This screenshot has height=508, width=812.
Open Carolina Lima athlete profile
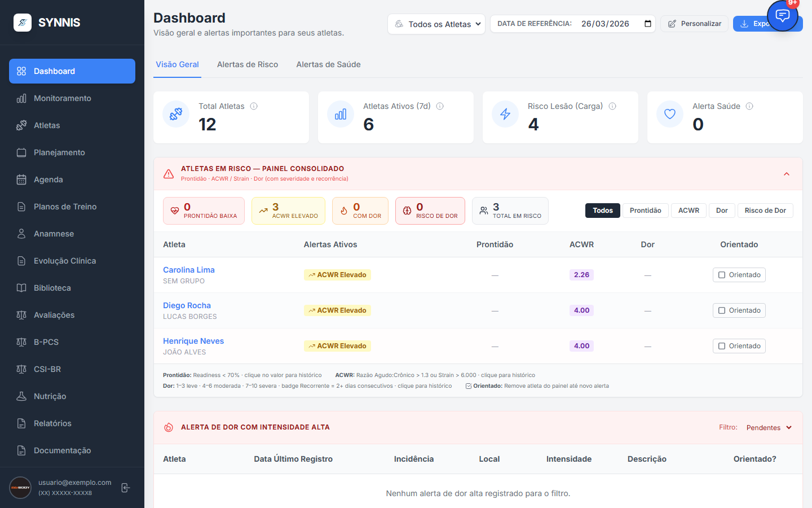tap(189, 270)
